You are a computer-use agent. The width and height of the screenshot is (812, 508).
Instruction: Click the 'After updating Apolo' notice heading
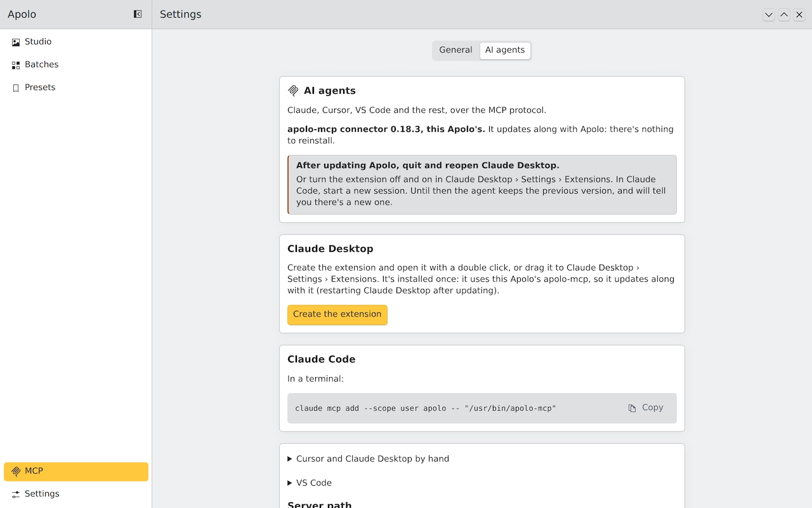point(428,165)
